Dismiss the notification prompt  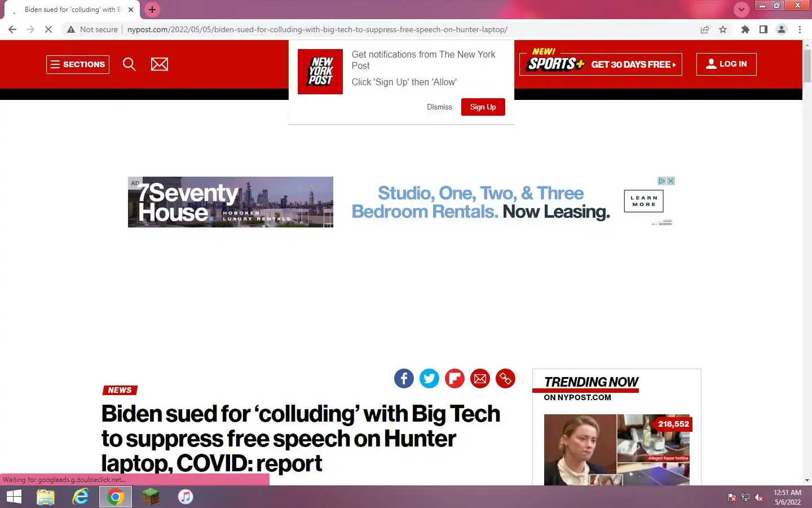pos(439,107)
